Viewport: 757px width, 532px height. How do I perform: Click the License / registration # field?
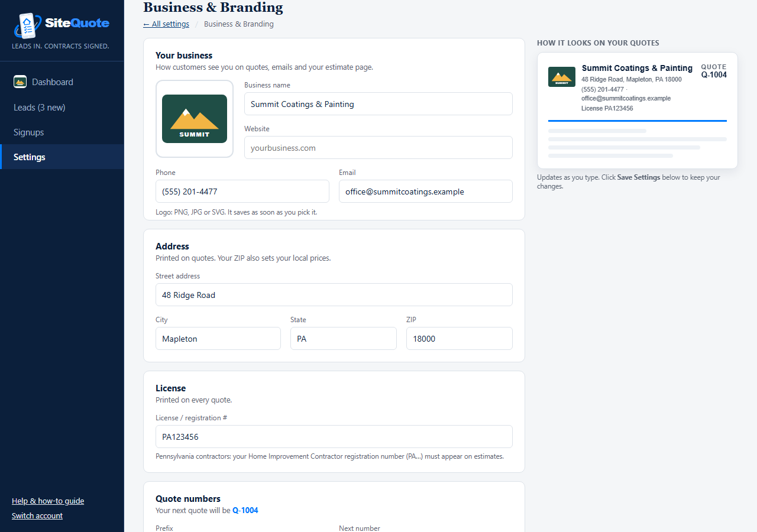334,437
